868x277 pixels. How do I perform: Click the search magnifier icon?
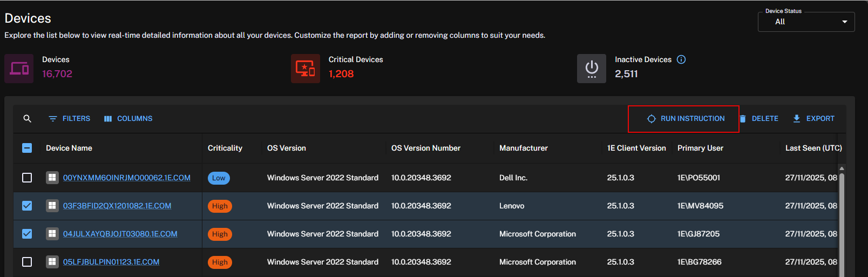click(27, 119)
